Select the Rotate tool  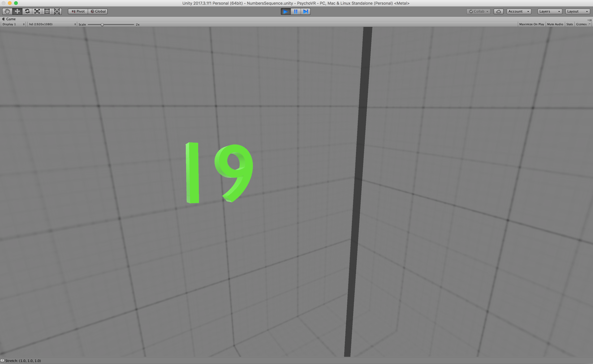27,11
